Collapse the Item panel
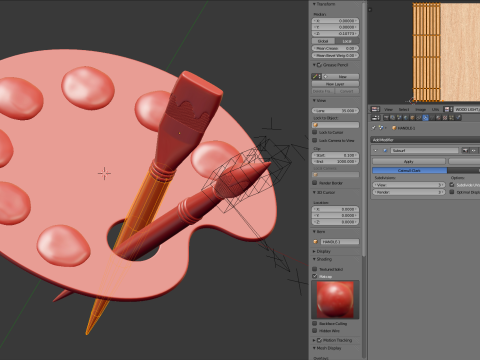This screenshot has height=360, width=480. pyautogui.click(x=314, y=232)
